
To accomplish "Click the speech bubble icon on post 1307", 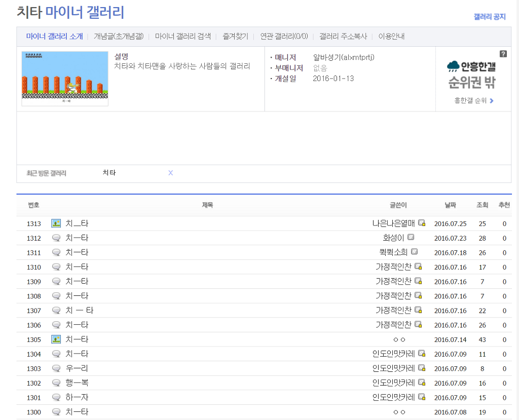I will pyautogui.click(x=56, y=311).
